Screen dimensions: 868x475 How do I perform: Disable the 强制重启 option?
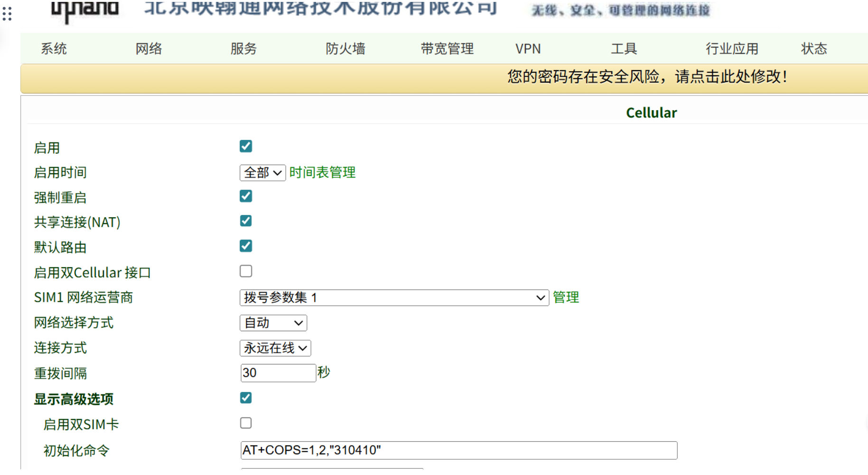point(245,196)
